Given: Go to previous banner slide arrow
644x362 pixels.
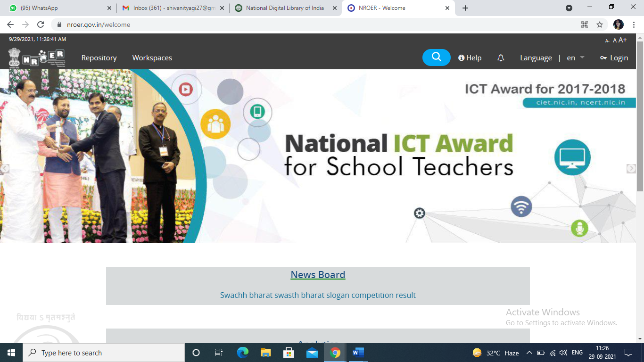Looking at the screenshot, I should coord(5,169).
